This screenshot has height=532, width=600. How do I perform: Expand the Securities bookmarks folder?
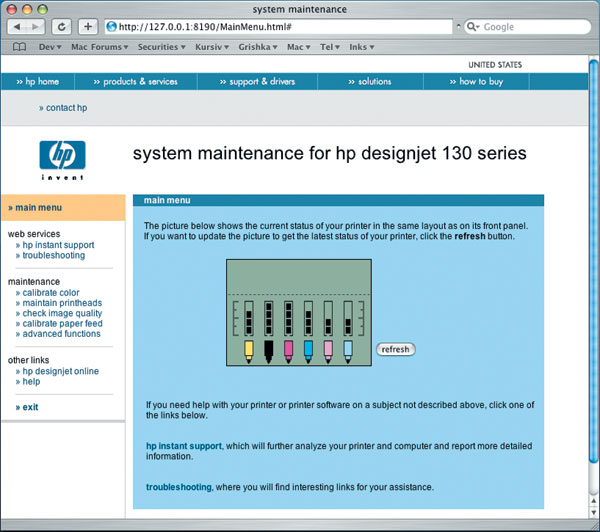point(161,47)
